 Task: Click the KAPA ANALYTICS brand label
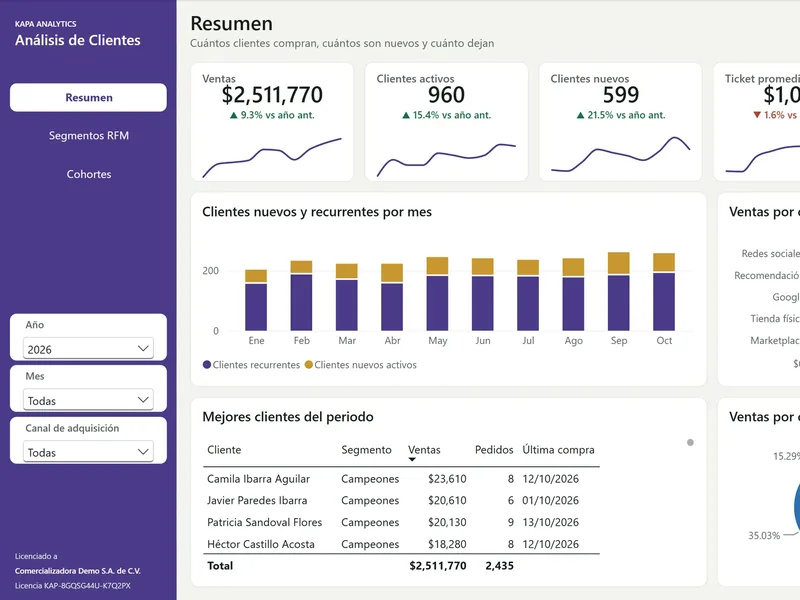(45, 24)
